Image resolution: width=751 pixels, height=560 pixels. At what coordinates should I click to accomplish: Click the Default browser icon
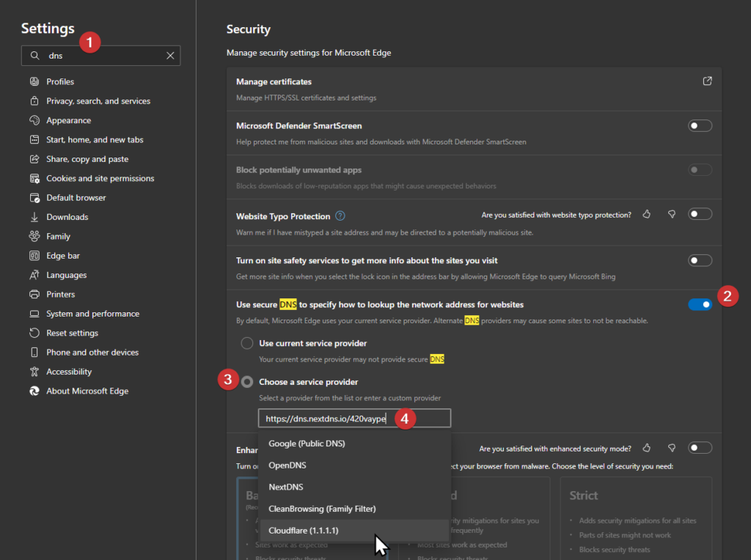[x=34, y=198]
